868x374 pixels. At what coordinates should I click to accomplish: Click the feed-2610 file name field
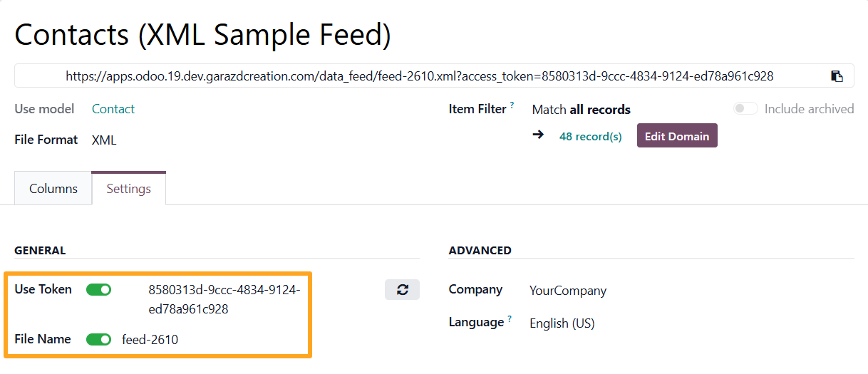click(150, 340)
